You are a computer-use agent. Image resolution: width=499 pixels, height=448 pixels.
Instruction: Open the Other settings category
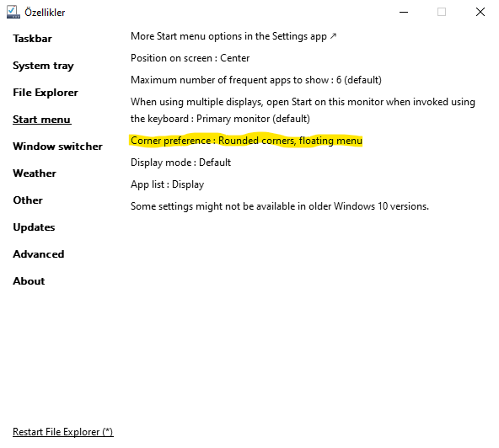(28, 200)
